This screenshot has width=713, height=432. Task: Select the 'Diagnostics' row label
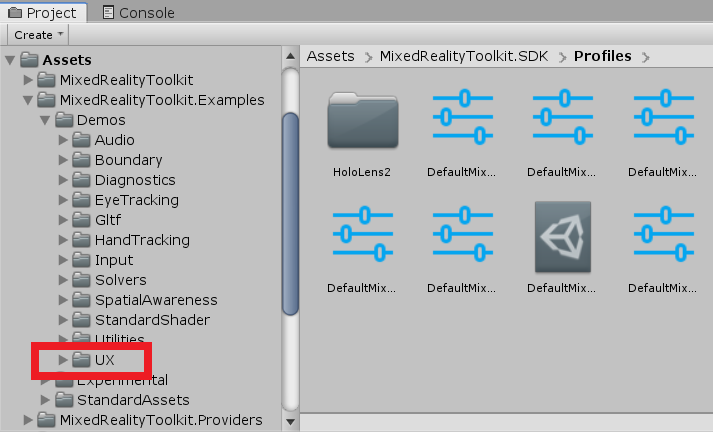(135, 180)
